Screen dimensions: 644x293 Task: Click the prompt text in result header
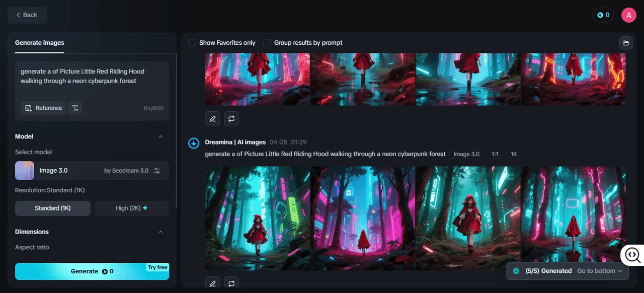coord(325,154)
